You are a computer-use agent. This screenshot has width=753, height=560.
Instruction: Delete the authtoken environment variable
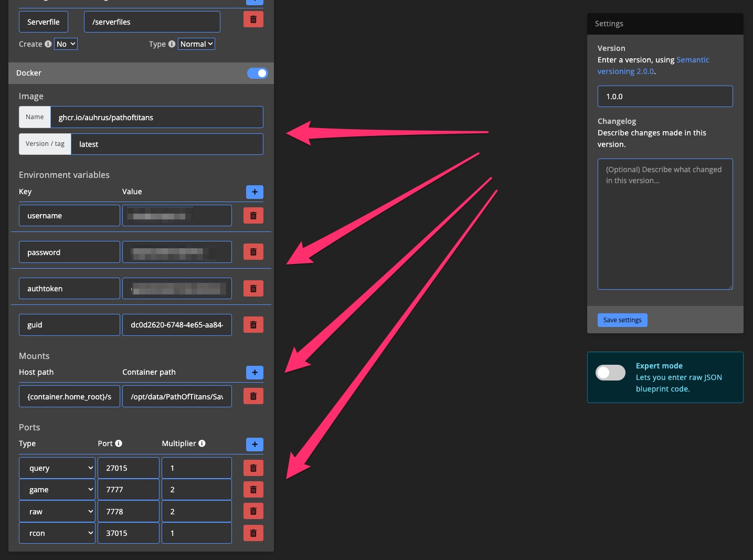click(x=253, y=288)
